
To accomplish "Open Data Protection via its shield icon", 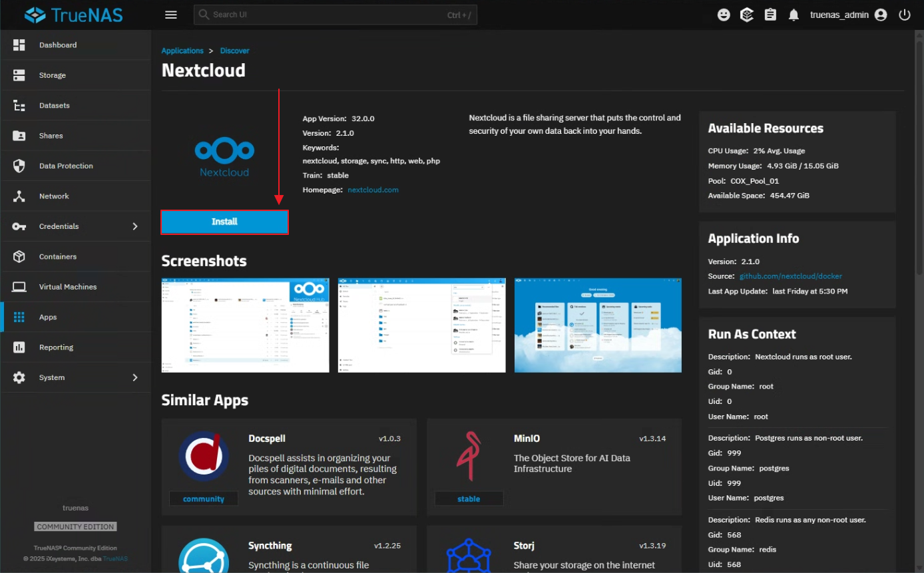I will tap(19, 166).
